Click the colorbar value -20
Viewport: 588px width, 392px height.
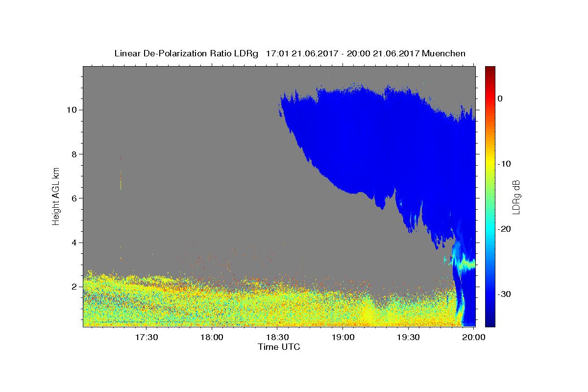pyautogui.click(x=504, y=229)
